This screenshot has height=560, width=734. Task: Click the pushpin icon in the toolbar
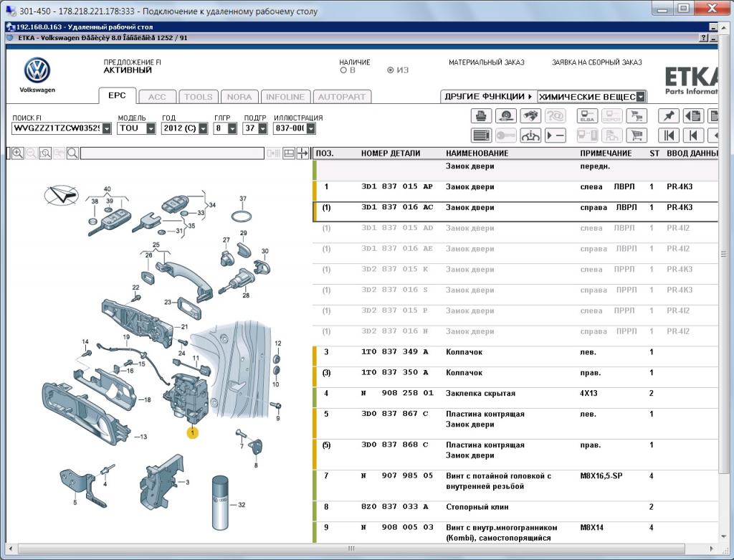[x=669, y=115]
